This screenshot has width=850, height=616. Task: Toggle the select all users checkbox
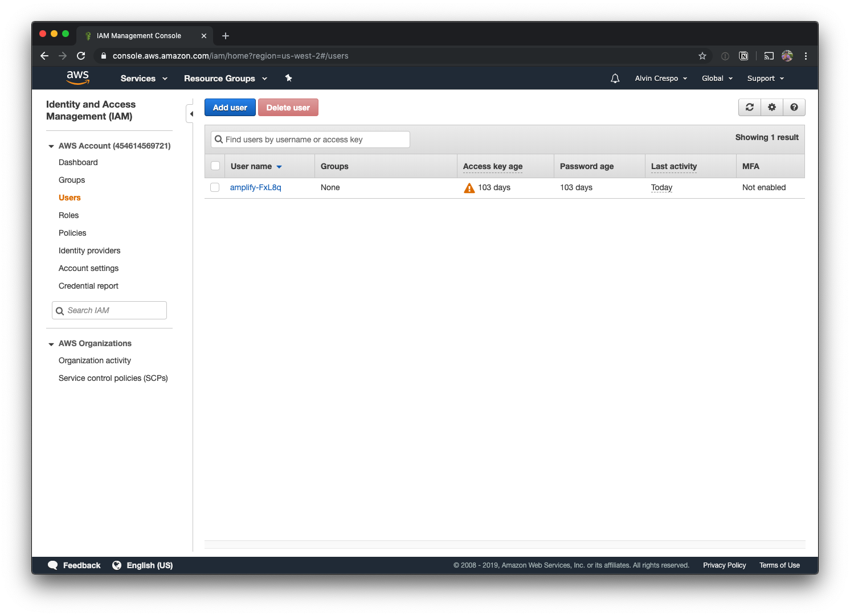pos(215,166)
